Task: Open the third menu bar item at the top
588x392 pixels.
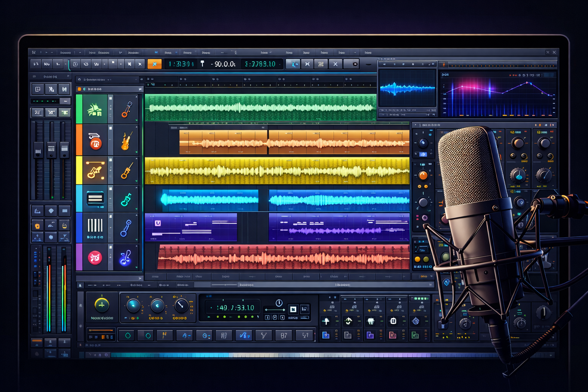Action: click(104, 53)
